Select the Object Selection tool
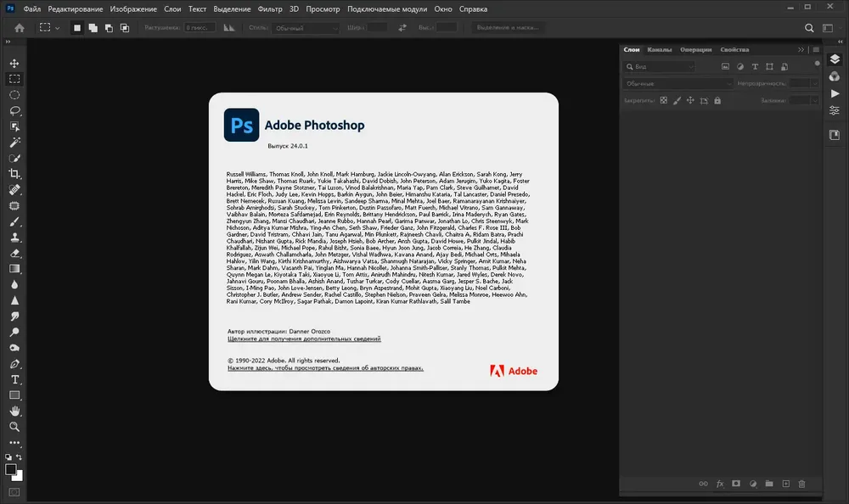The image size is (849, 504). 14,126
